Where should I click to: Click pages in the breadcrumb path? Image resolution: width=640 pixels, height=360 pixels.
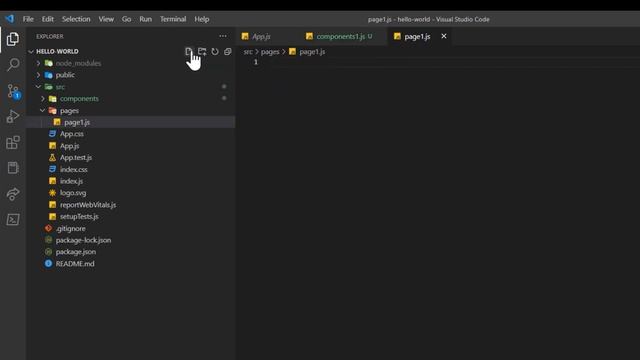point(270,52)
